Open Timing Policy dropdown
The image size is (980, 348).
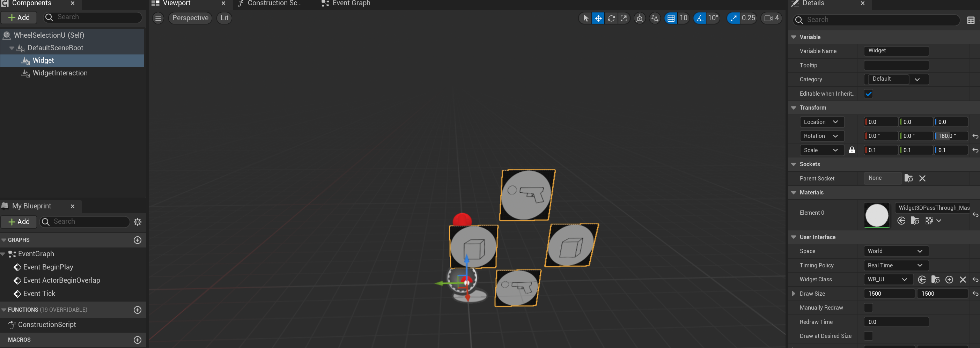pos(896,266)
